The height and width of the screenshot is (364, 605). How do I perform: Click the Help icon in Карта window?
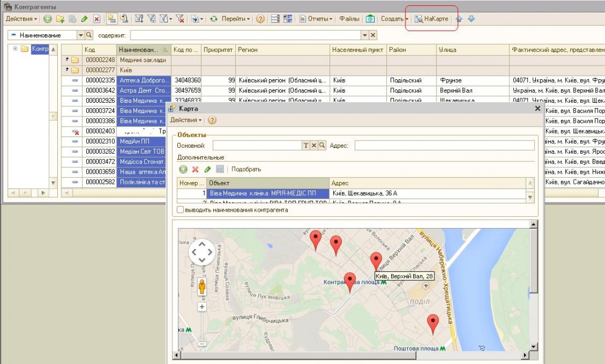pos(212,120)
